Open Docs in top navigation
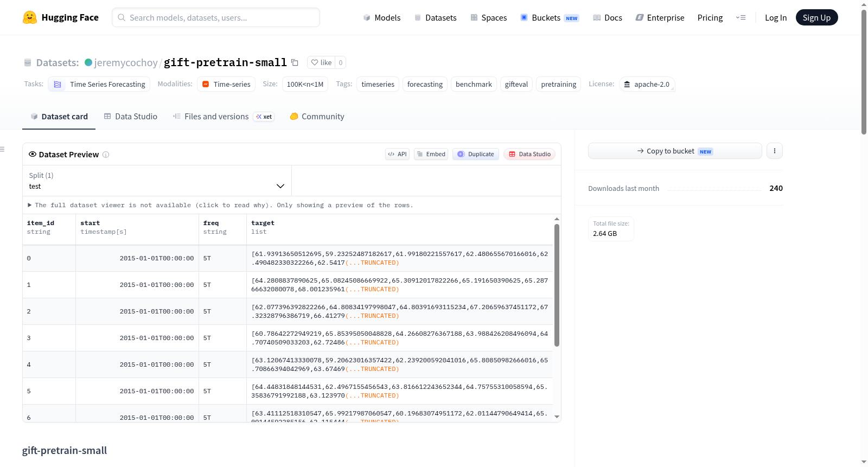 click(x=608, y=17)
